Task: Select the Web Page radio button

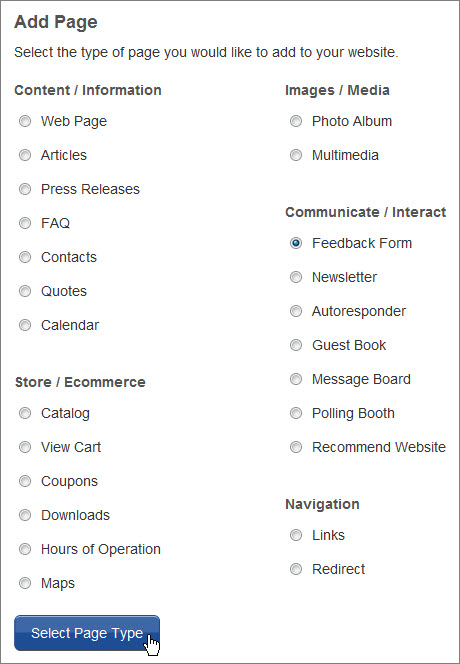Action: (x=25, y=121)
